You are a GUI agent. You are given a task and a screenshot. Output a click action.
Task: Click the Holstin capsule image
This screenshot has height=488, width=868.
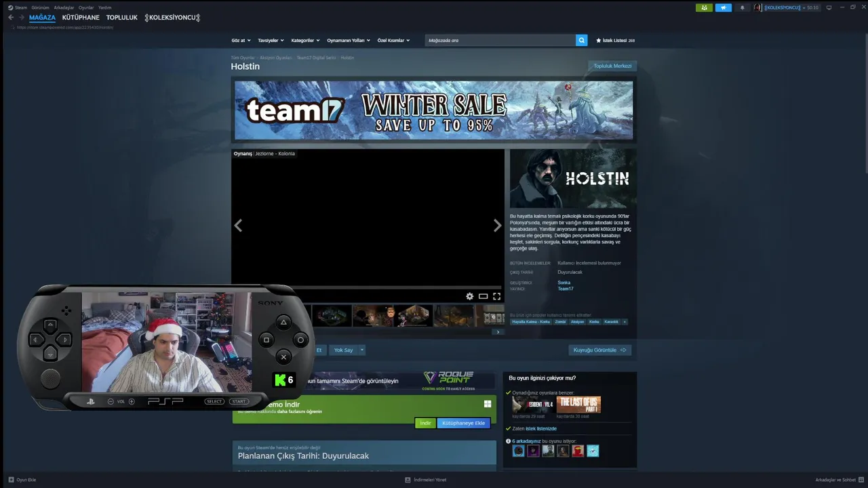(x=573, y=178)
